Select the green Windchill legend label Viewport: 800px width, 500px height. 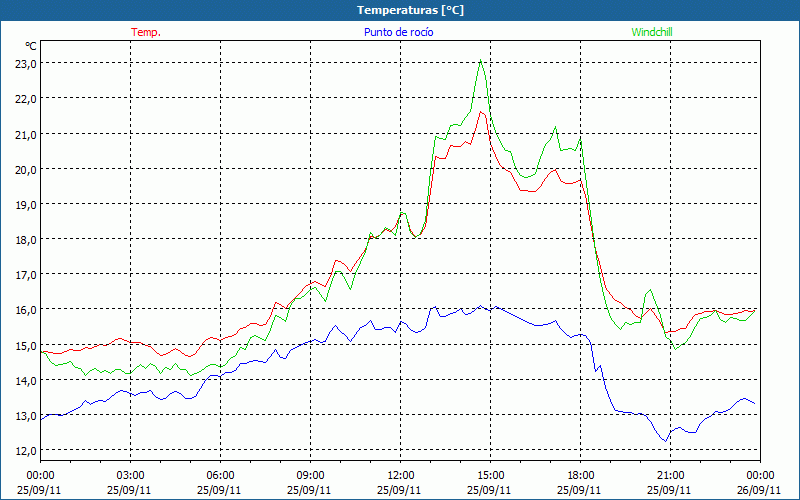click(652, 32)
